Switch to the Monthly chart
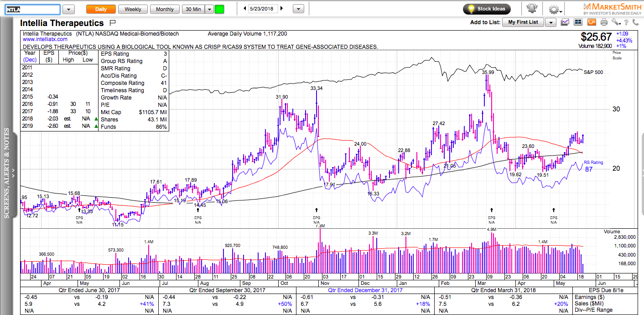 point(165,9)
